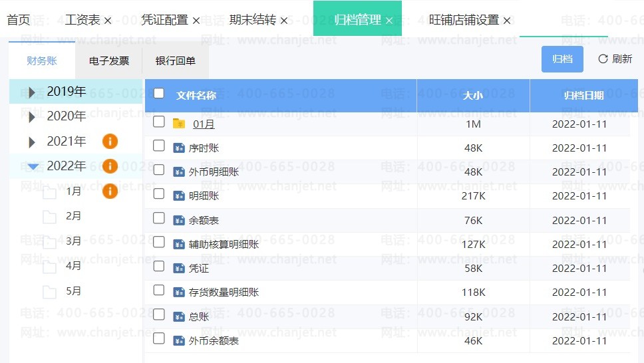Check the box for 余额表

(x=159, y=217)
